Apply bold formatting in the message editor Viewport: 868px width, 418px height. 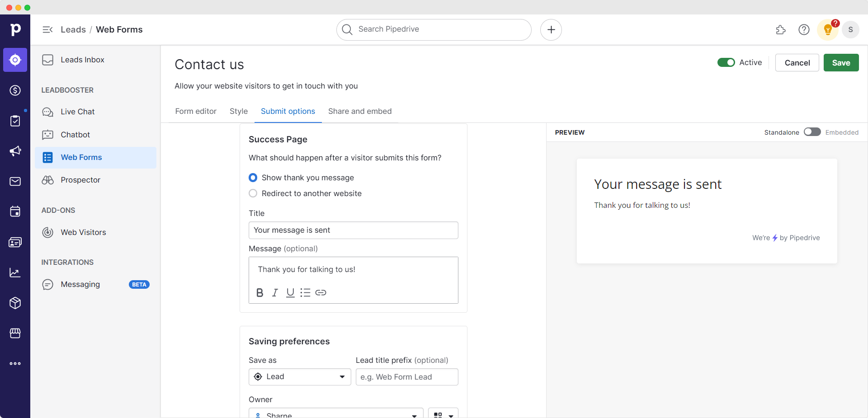pos(259,293)
